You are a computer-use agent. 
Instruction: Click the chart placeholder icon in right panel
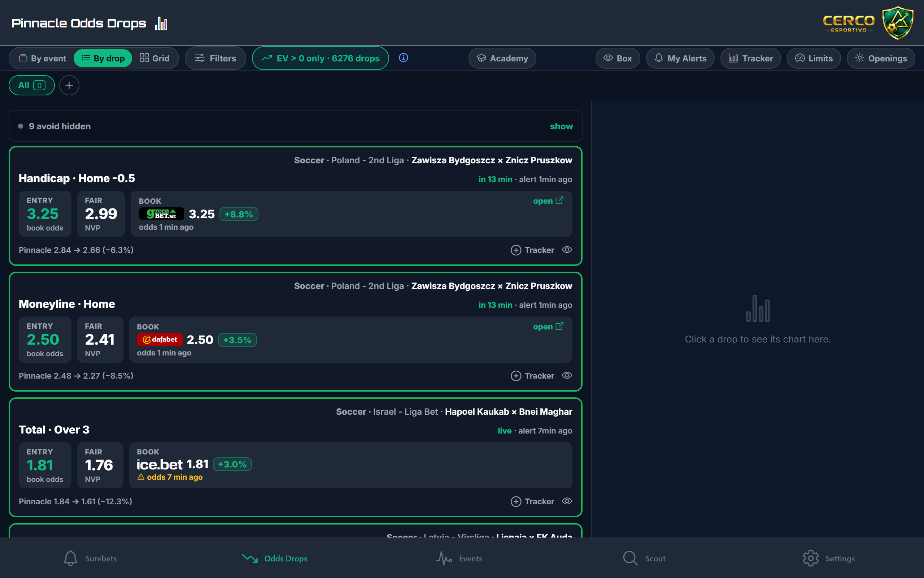(x=758, y=309)
